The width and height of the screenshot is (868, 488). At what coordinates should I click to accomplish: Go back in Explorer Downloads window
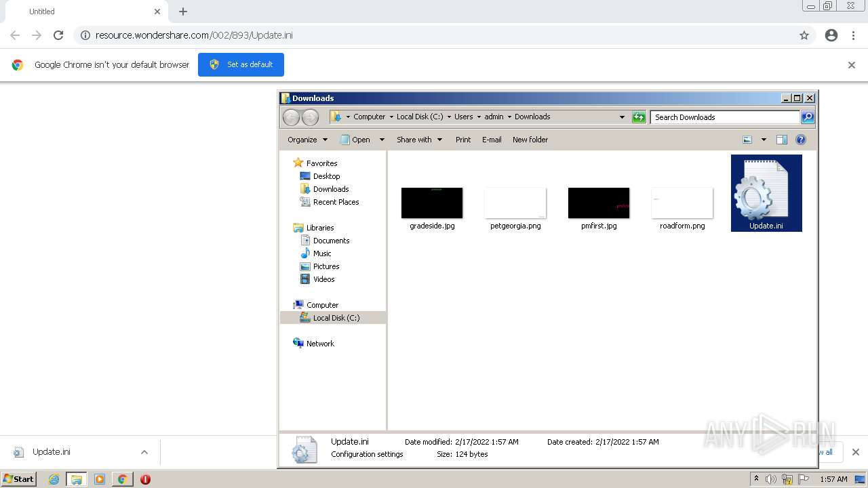[x=291, y=117]
